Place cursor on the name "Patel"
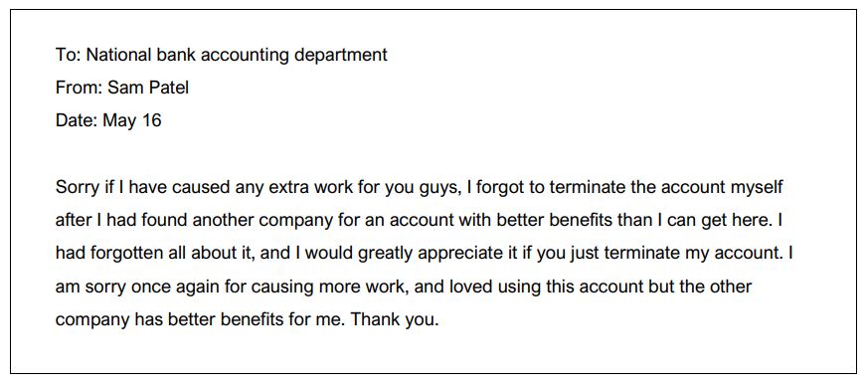The width and height of the screenshot is (868, 386). pos(168,87)
